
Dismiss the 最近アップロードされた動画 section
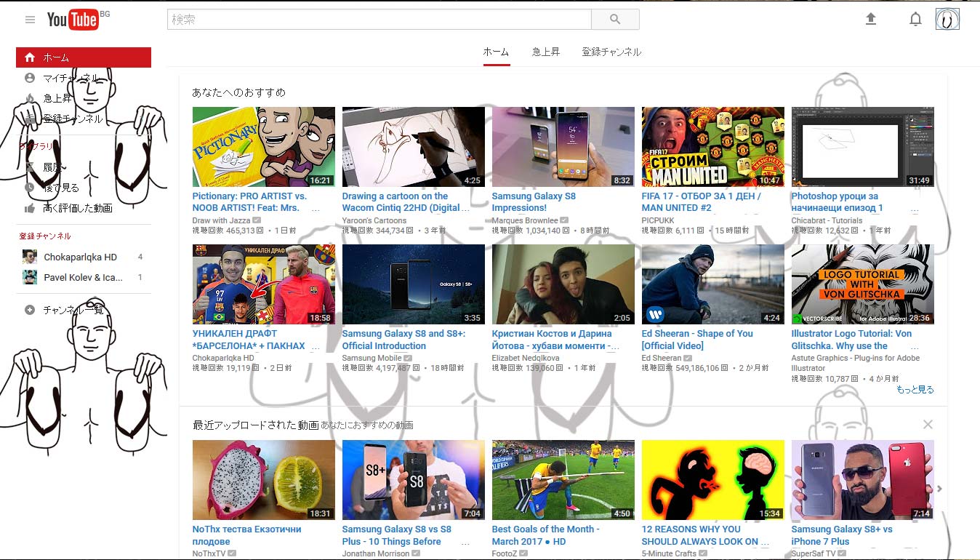927,424
